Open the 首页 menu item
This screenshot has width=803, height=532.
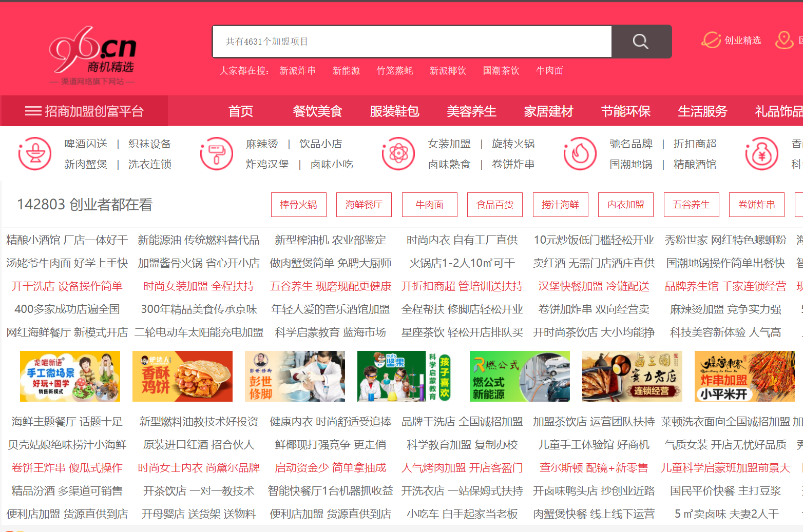coord(241,111)
